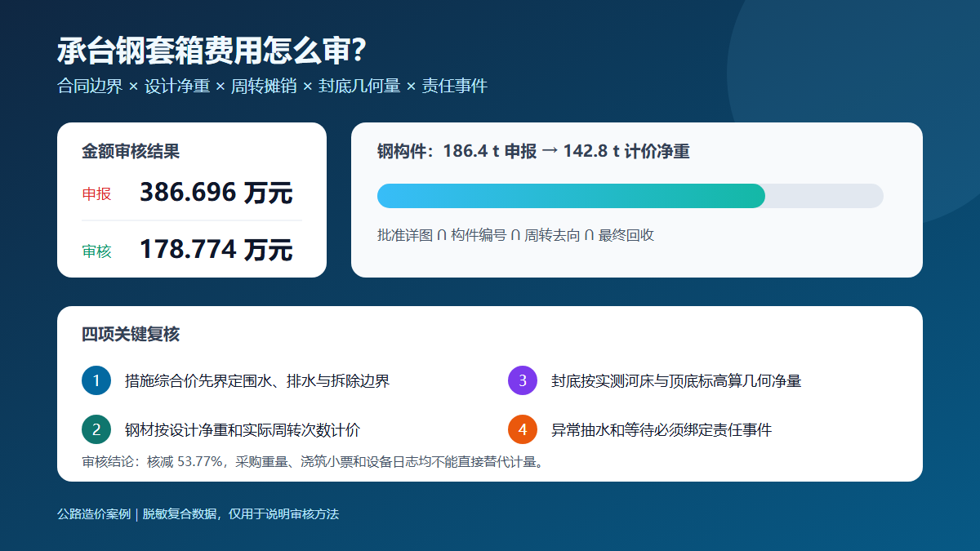Click the purple number 3 circle badge

pyautogui.click(x=522, y=380)
